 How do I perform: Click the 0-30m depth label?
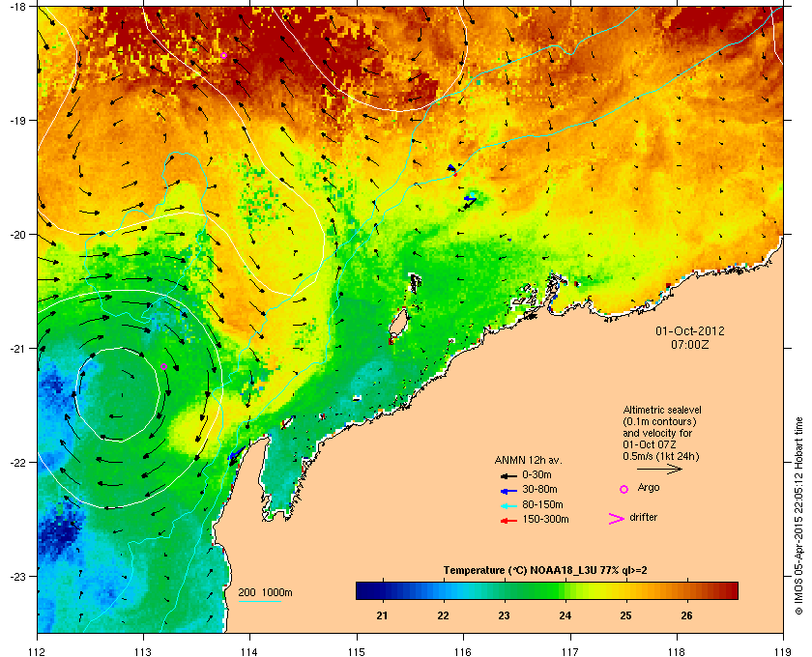click(x=536, y=474)
